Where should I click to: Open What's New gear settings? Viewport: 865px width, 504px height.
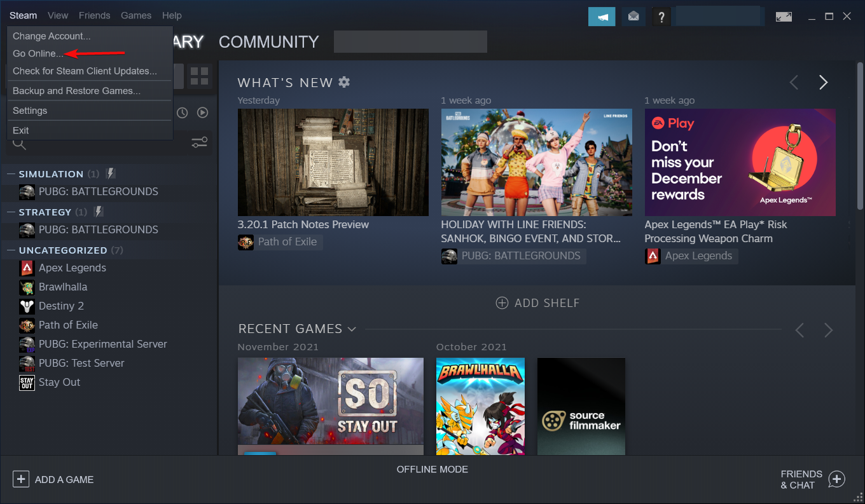coord(344,82)
